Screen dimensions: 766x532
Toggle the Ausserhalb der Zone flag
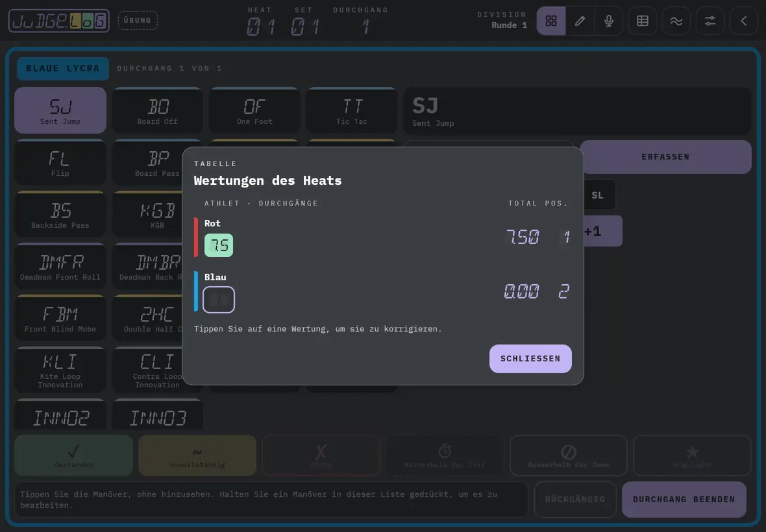tap(568, 455)
